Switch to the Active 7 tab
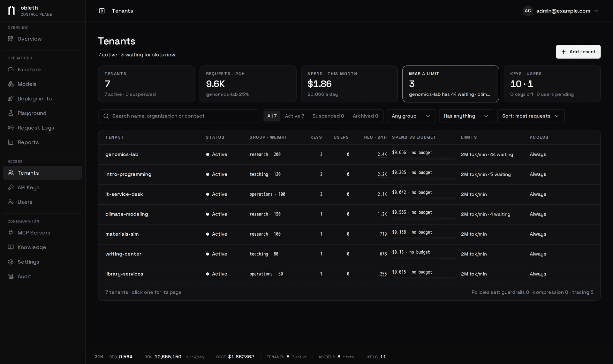 [x=294, y=116]
